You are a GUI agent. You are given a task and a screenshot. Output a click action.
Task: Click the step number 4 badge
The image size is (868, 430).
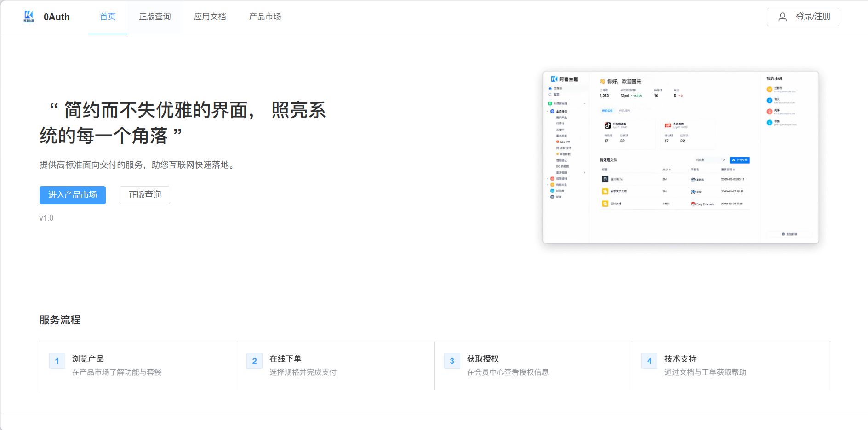[649, 361]
